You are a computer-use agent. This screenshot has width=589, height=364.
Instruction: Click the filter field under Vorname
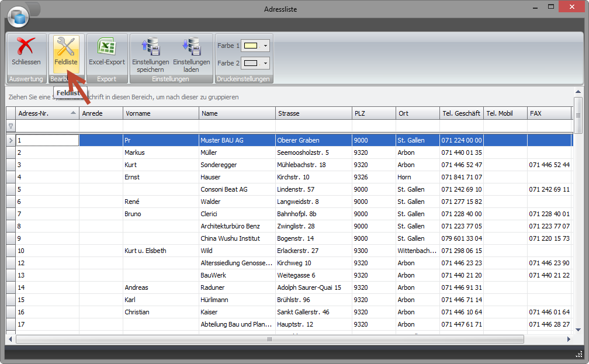click(x=161, y=126)
